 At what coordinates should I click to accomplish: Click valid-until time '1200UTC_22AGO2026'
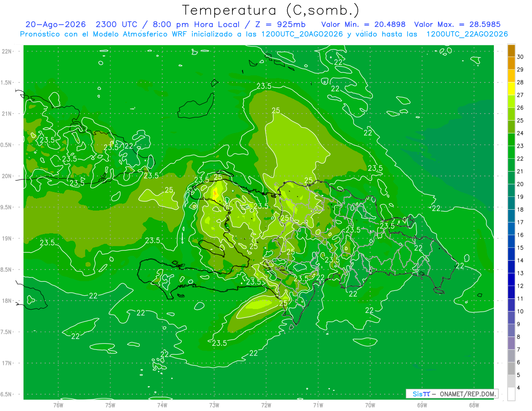(x=467, y=34)
